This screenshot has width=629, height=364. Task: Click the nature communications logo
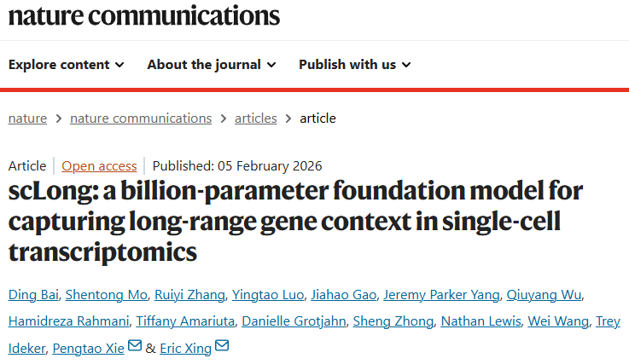(143, 14)
